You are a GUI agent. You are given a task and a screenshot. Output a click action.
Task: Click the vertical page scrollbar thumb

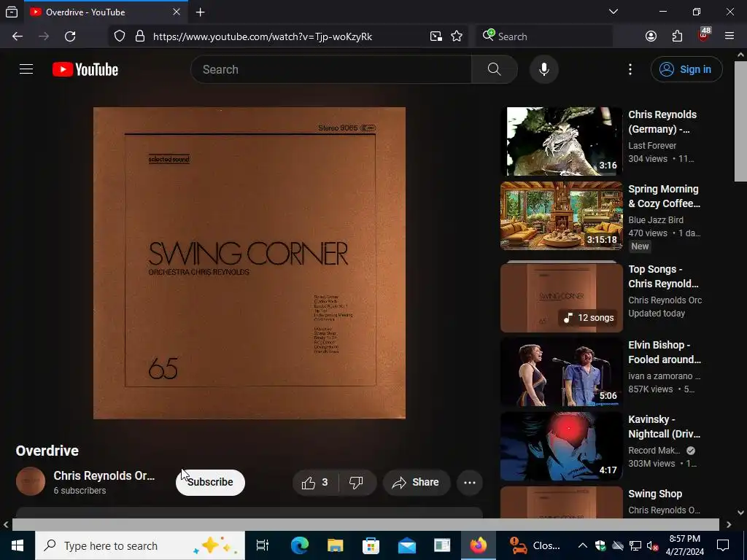(x=740, y=121)
